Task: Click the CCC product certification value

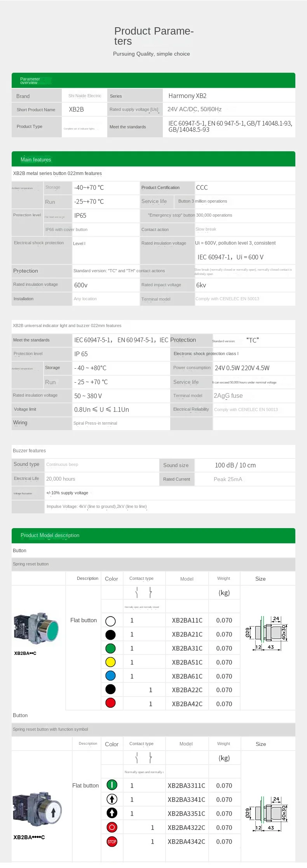Action: click(x=202, y=187)
